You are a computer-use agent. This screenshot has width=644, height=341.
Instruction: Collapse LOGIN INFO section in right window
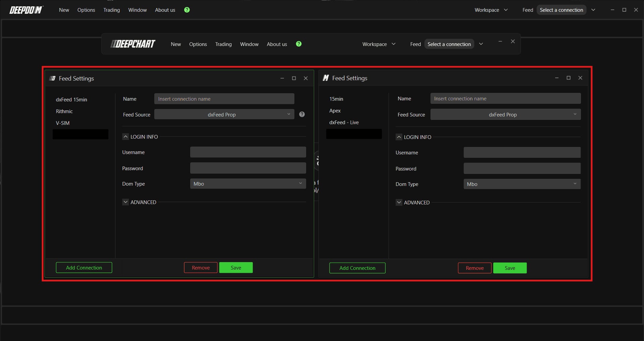click(399, 137)
